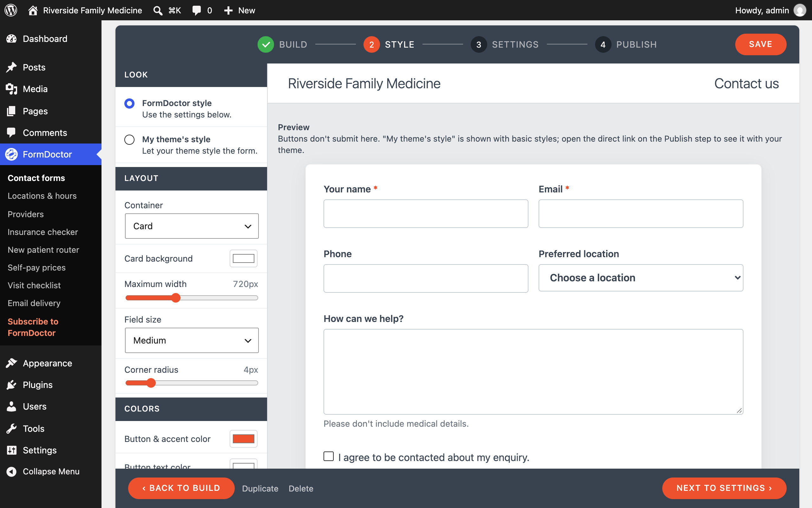Open Locations & hours submenu item

(42, 196)
